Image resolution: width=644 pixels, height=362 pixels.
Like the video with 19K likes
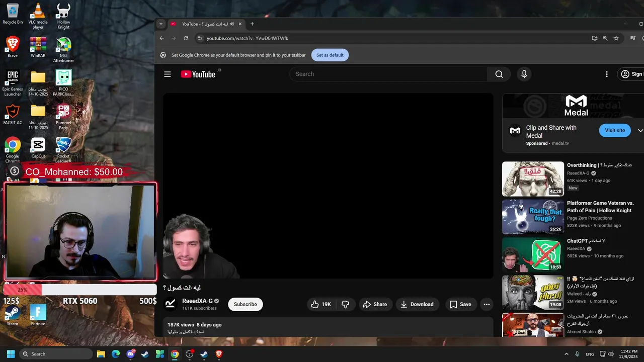point(320,304)
